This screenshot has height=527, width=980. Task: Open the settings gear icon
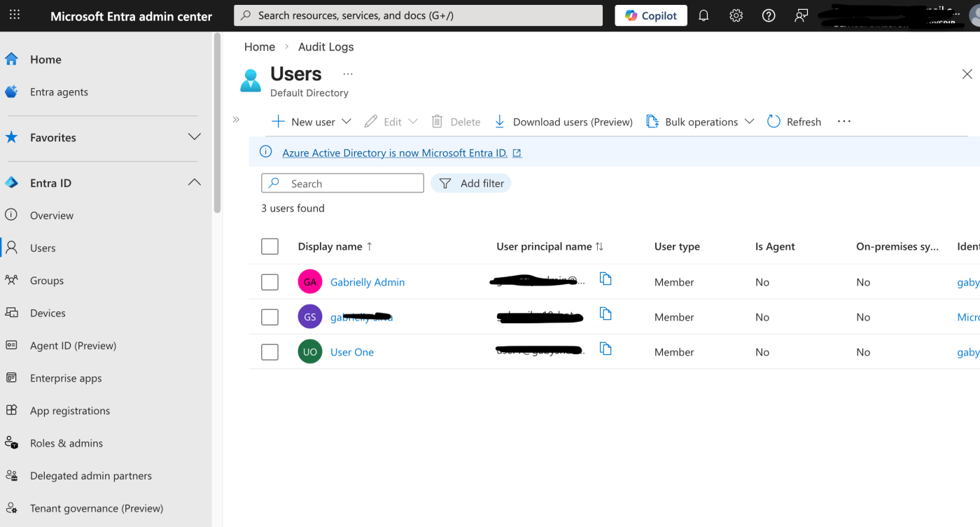coord(736,15)
